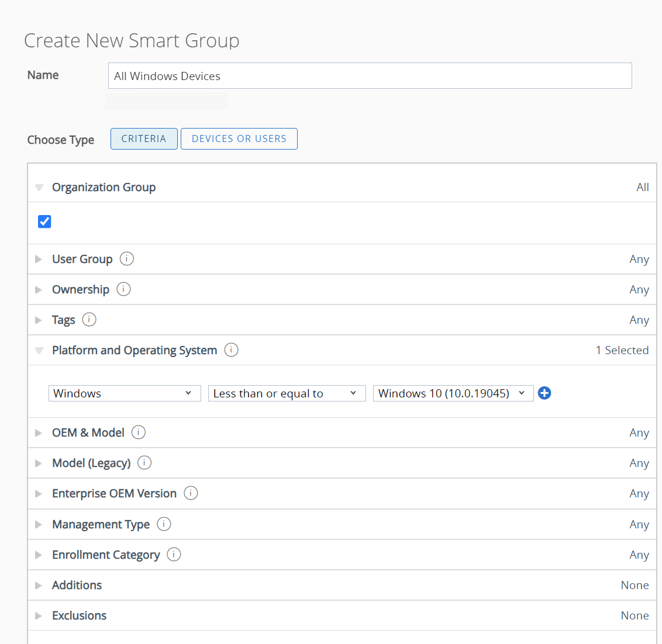
Task: Uncheck the Organization Group checkbox
Action: pos(44,221)
